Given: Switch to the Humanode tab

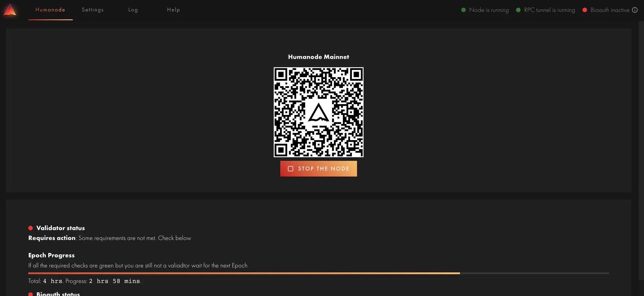Looking at the screenshot, I should [50, 10].
